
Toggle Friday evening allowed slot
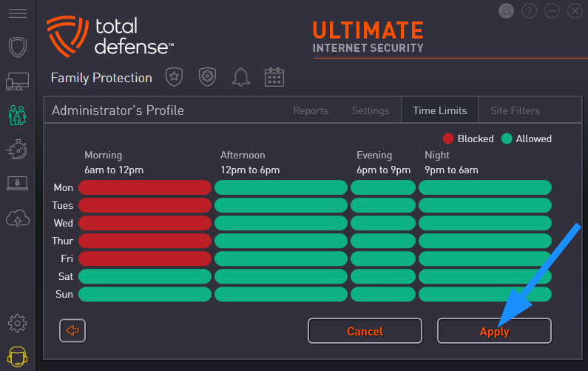click(383, 258)
